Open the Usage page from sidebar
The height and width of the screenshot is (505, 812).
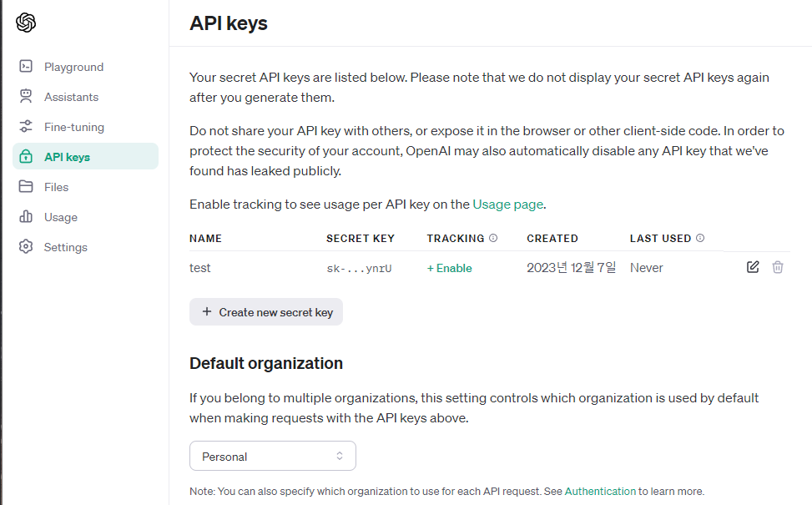pos(85,217)
